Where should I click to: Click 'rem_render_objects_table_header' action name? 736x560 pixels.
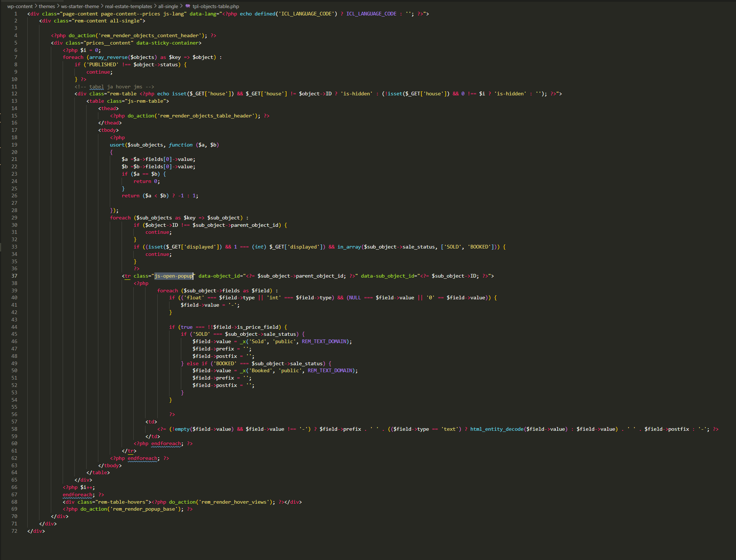tap(206, 116)
